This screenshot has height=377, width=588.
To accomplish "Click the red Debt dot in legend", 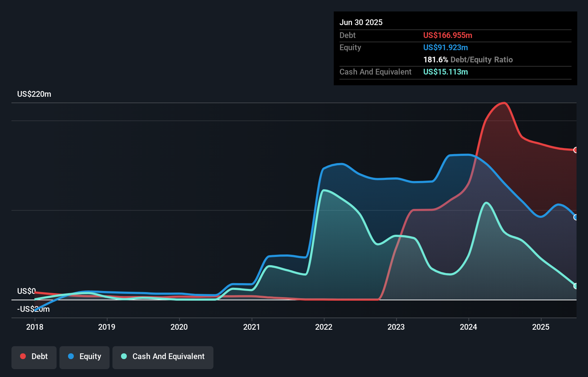I will [23, 356].
